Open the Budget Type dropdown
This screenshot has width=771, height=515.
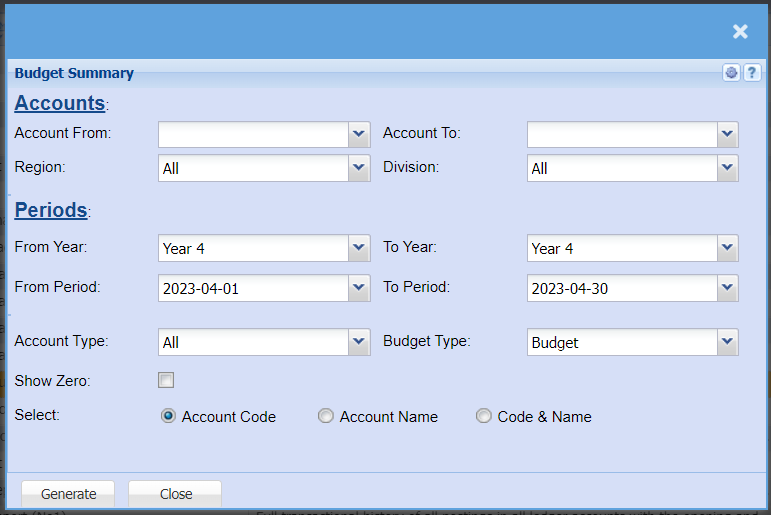click(x=727, y=342)
